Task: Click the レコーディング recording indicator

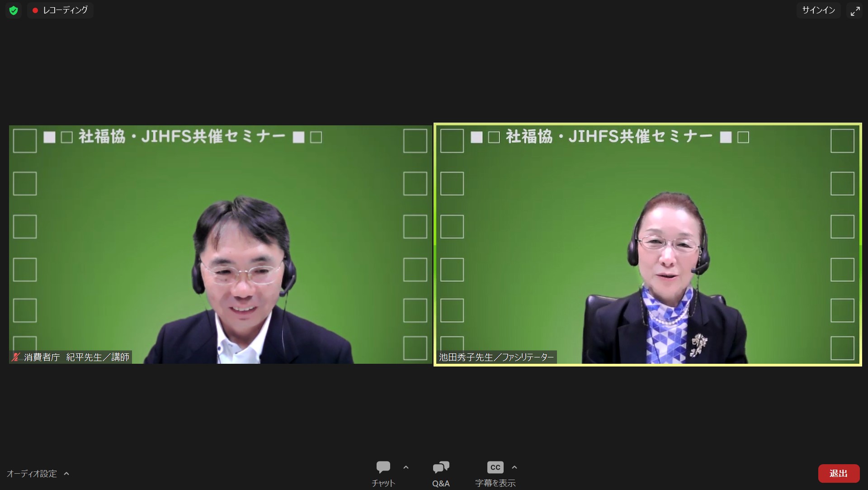Action: [x=60, y=10]
